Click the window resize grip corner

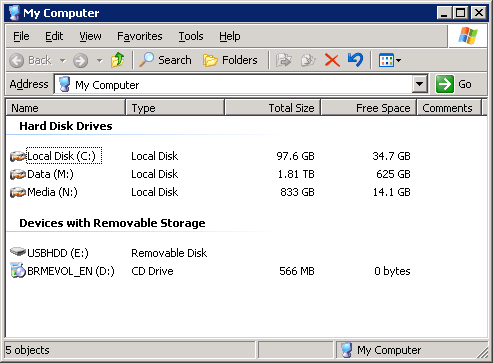482,352
